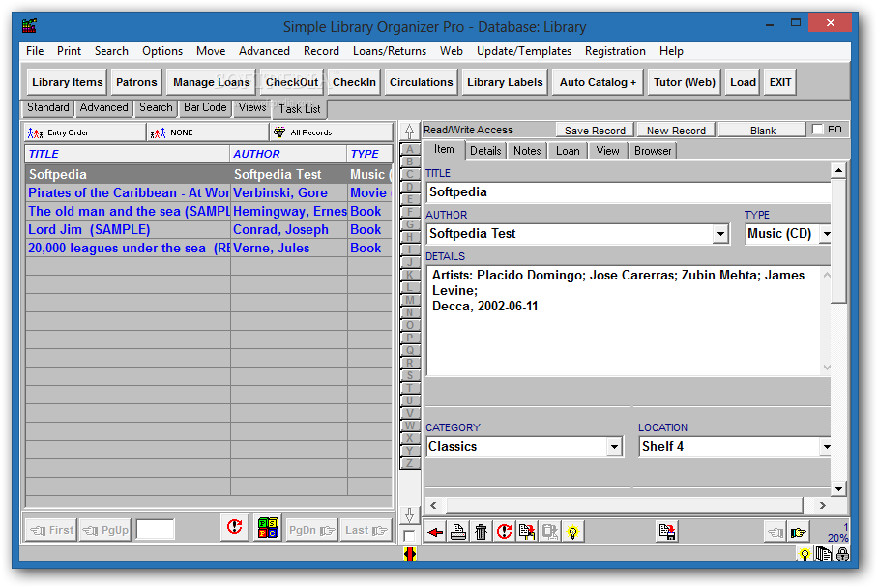This screenshot has width=878, height=588.
Task: Click the Circulations button
Action: (x=421, y=82)
